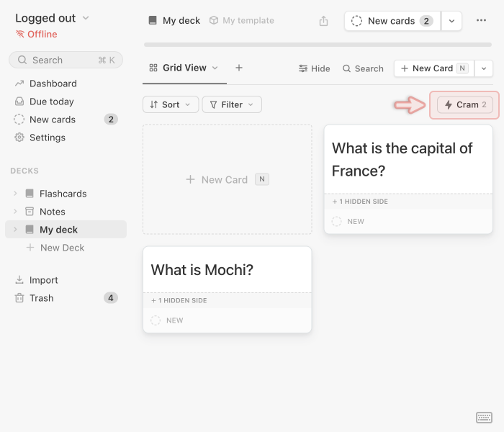Screen dimensions: 504x432
Task: Select the Grid View tab
Action: pyautogui.click(x=184, y=68)
